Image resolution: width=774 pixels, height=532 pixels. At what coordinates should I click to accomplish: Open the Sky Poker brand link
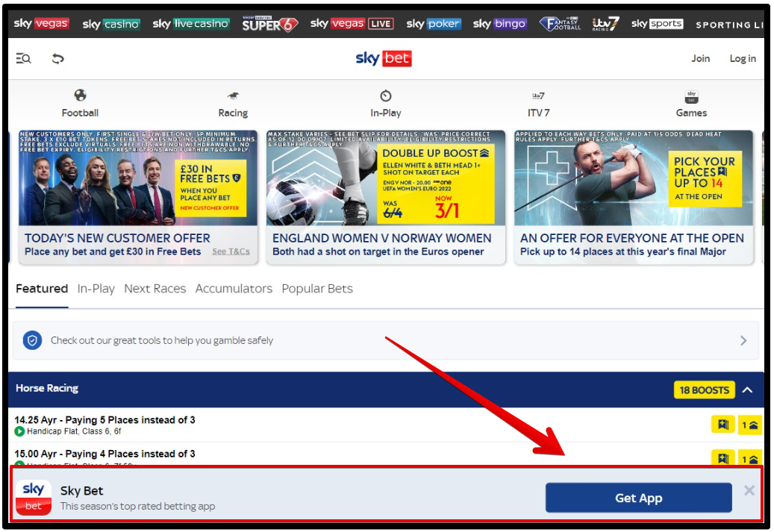[434, 24]
